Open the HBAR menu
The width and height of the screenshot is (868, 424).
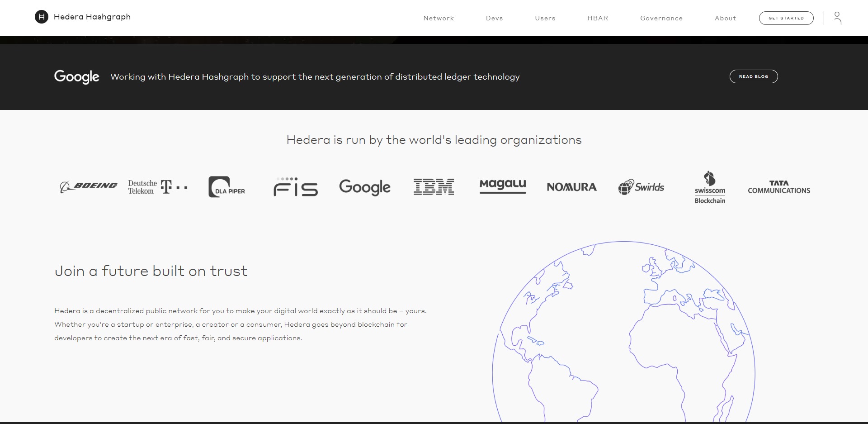[x=598, y=18]
